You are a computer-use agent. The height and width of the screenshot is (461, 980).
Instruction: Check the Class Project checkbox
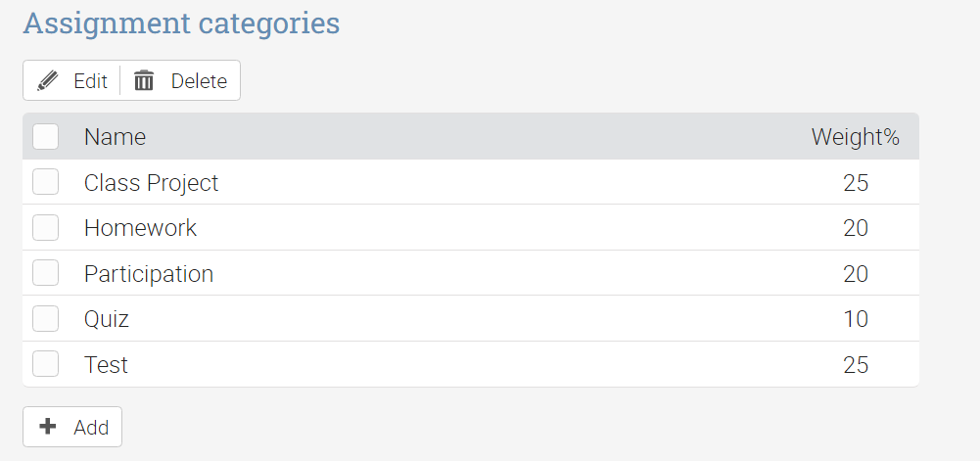46,182
